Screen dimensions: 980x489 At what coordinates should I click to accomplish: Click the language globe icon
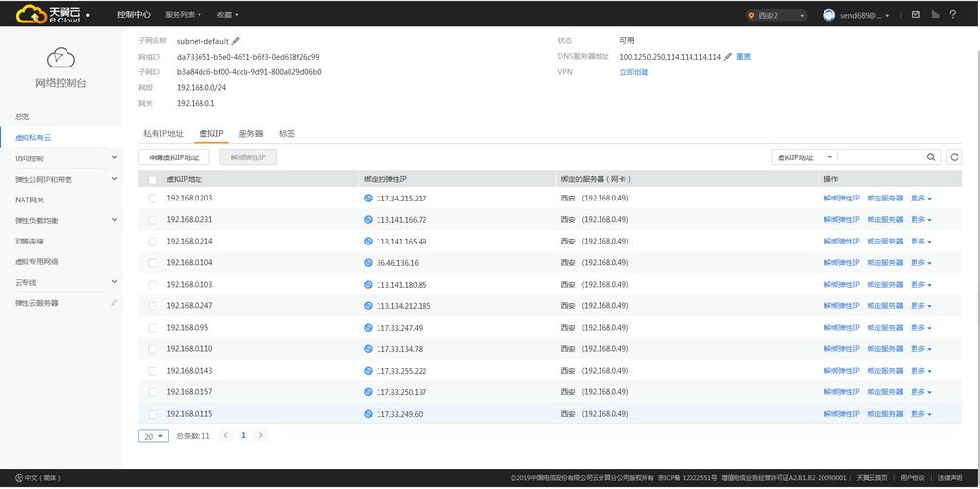click(x=19, y=478)
